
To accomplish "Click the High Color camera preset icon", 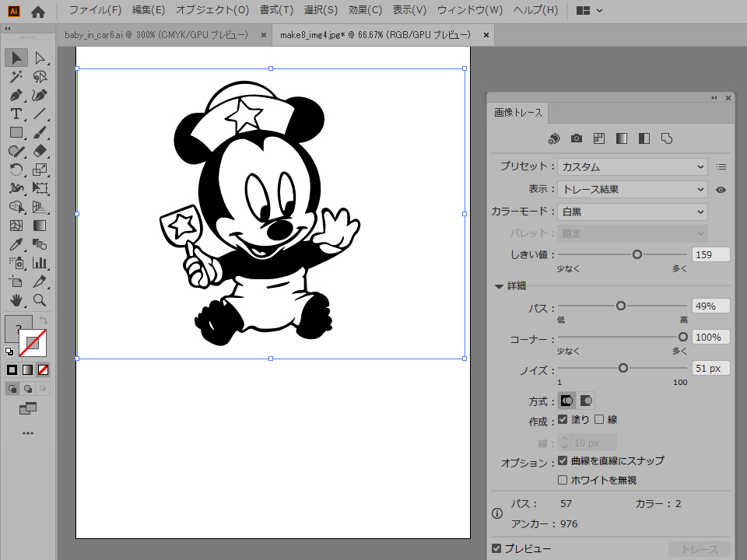I will pos(577,138).
